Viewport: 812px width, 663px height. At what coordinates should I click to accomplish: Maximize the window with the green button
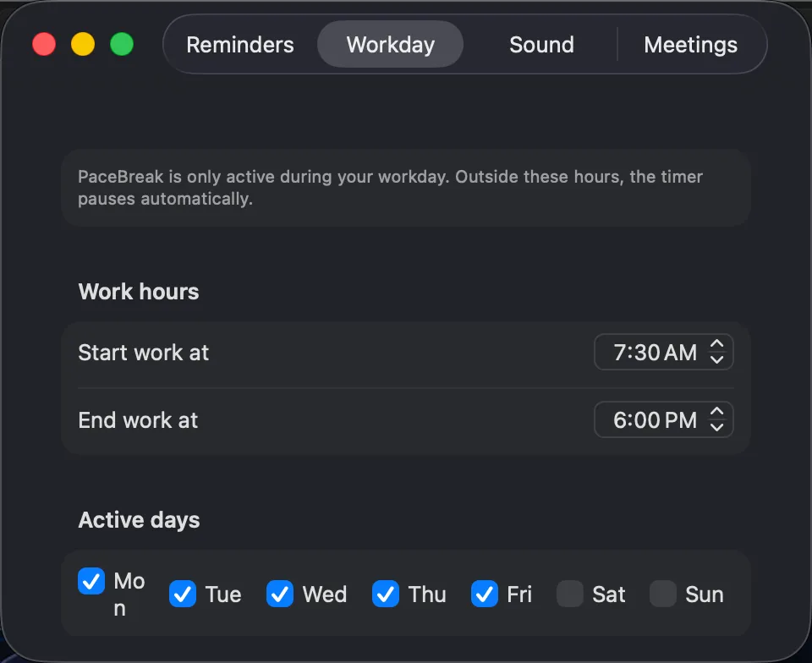(122, 44)
